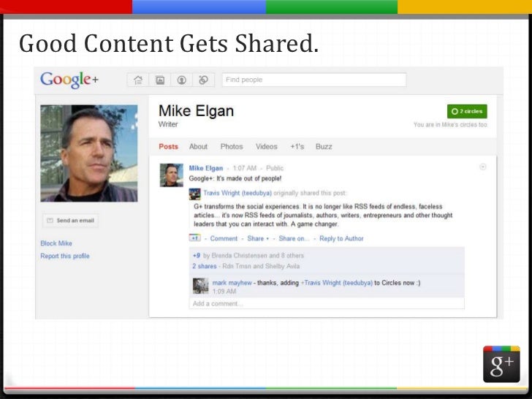Click the +1 button under the post

(194, 237)
